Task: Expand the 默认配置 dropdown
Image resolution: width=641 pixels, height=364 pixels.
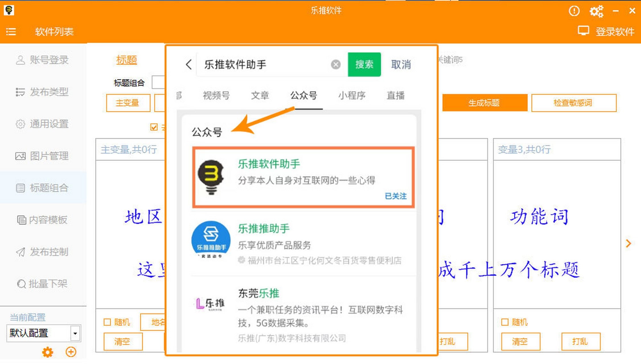Action: coord(75,333)
